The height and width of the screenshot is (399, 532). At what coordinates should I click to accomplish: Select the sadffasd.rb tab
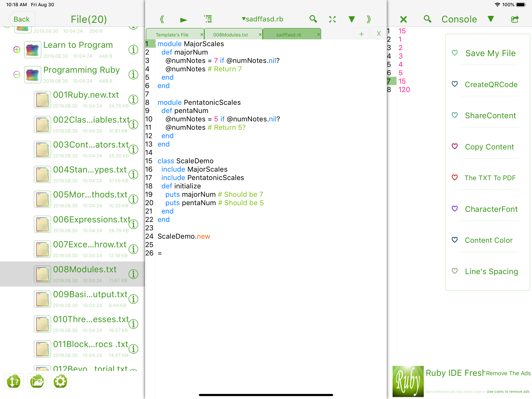pos(289,35)
